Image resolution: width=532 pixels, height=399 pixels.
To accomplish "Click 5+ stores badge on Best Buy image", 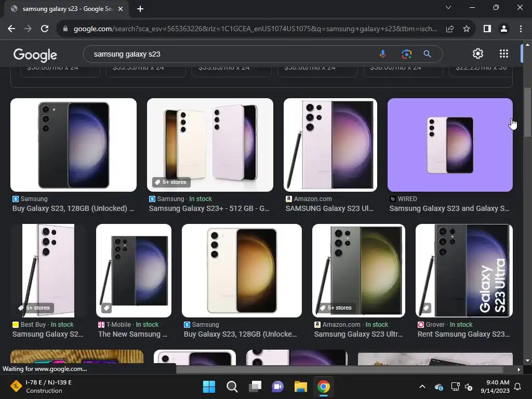I will (x=35, y=308).
